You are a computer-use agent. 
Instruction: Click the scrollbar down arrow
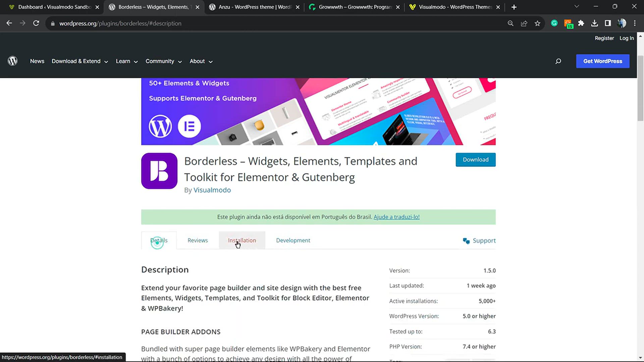(640, 358)
